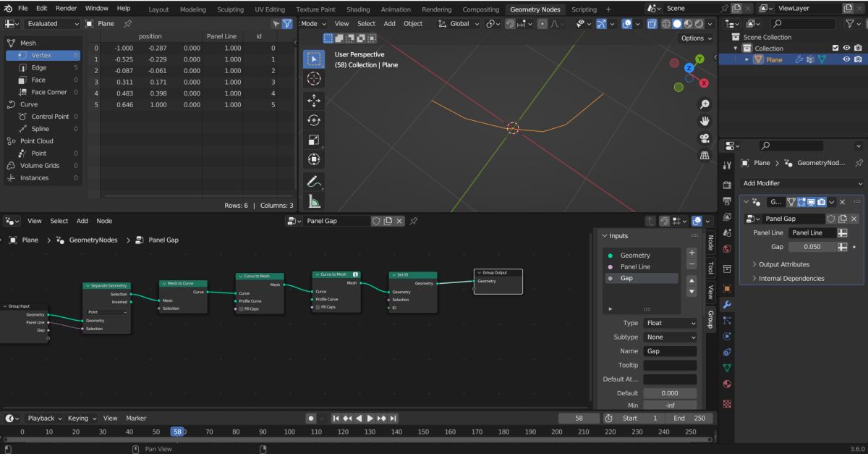Open the File menu

point(22,8)
